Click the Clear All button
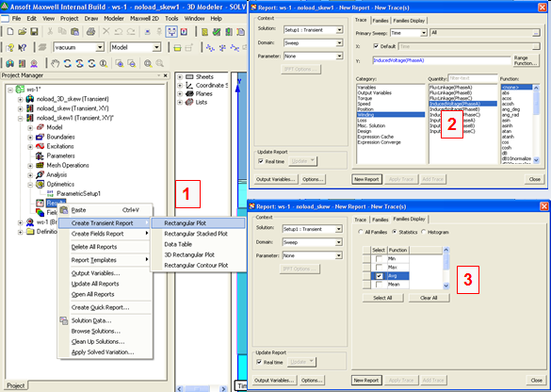Image resolution: width=551 pixels, height=392 pixels. pos(429,298)
